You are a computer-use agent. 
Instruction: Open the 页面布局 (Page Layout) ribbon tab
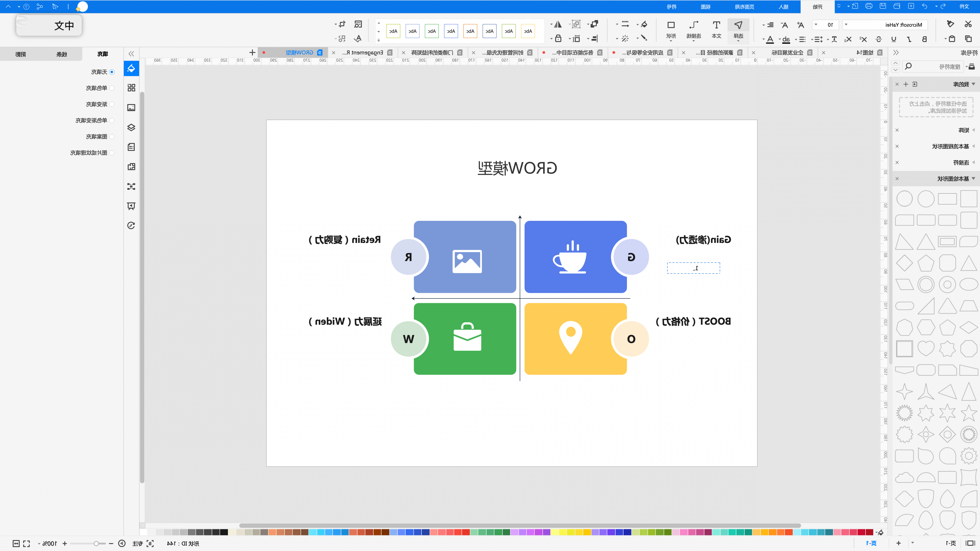[745, 7]
